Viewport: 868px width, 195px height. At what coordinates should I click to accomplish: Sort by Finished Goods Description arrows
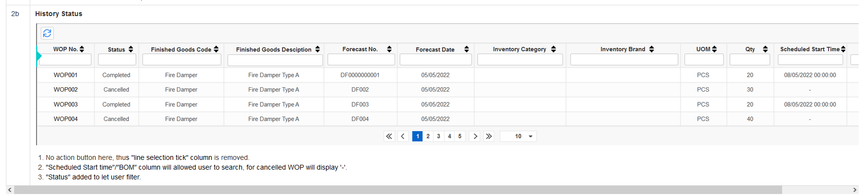pyautogui.click(x=318, y=49)
